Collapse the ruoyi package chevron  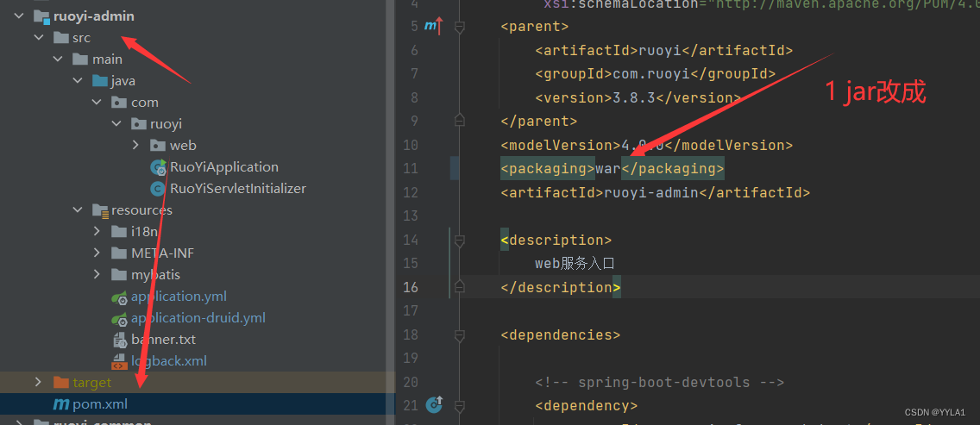coord(116,124)
